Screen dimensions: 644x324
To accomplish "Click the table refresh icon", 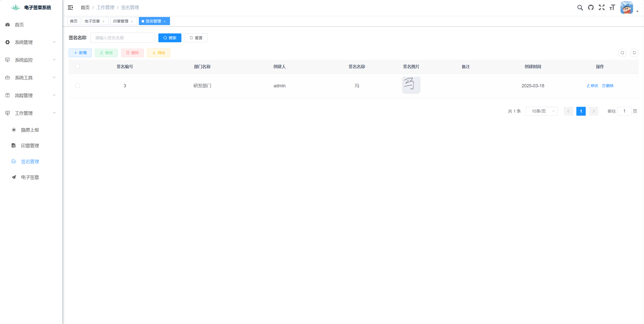I will (635, 53).
